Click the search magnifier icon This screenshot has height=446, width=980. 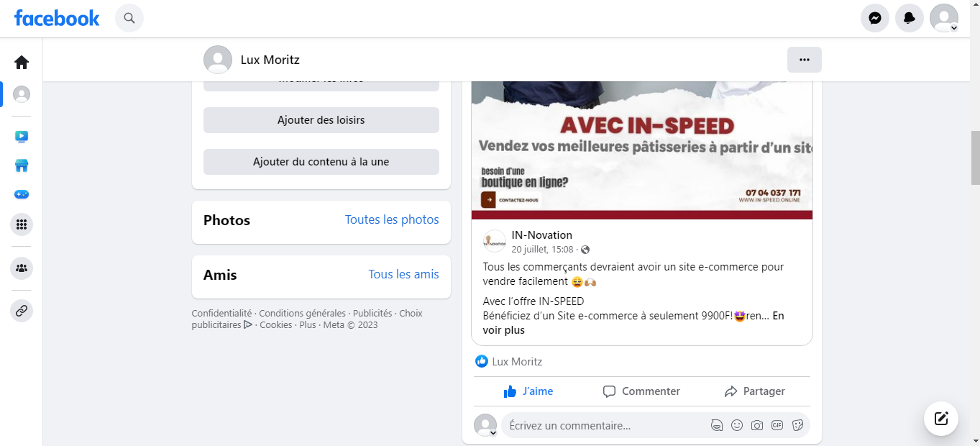click(x=129, y=18)
